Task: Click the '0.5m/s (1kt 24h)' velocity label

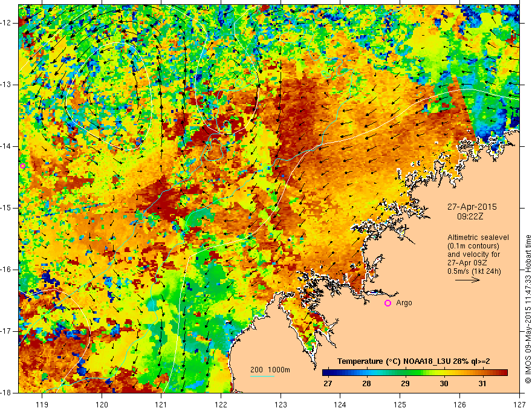Action: (x=474, y=271)
